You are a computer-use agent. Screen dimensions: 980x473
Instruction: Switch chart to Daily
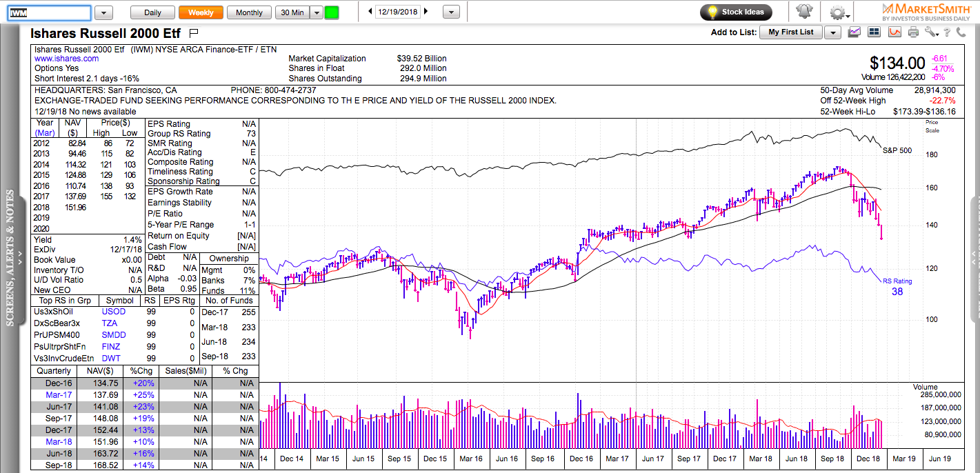[x=152, y=12]
